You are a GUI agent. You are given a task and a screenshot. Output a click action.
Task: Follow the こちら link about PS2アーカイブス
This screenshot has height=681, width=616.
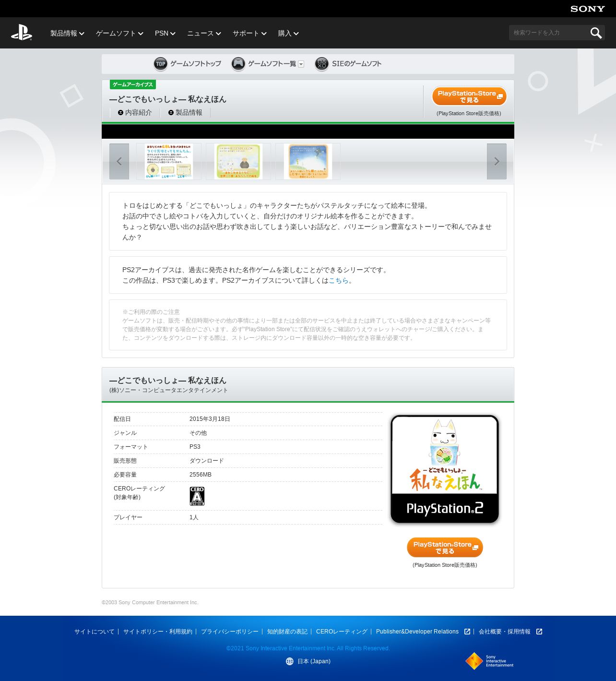pos(339,281)
